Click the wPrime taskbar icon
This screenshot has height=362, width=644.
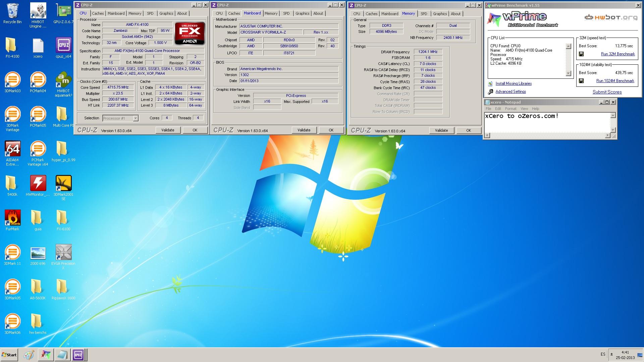(46, 355)
